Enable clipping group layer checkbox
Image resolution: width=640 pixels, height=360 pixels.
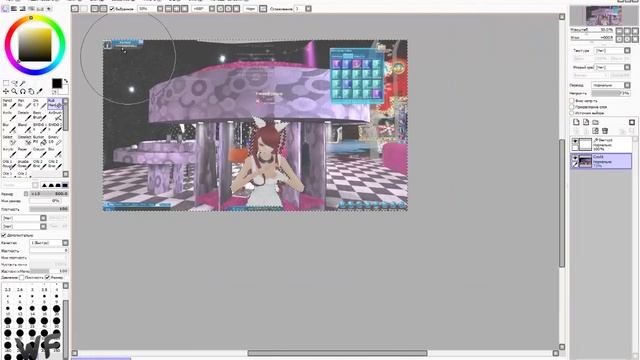point(572,107)
